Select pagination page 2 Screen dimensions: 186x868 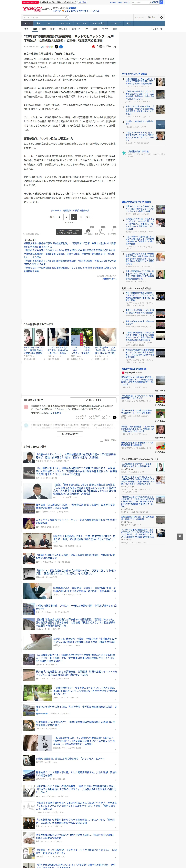point(66,217)
